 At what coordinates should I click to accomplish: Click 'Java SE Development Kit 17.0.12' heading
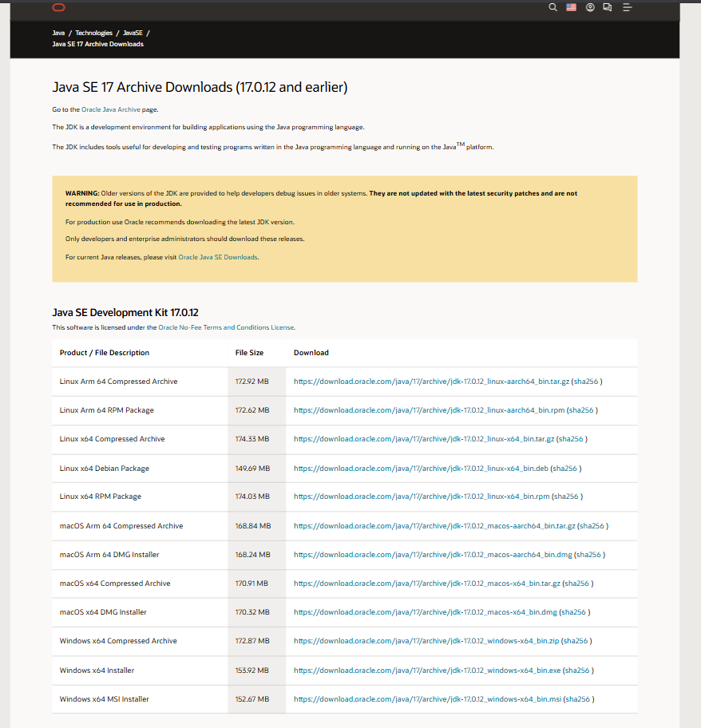(x=125, y=312)
